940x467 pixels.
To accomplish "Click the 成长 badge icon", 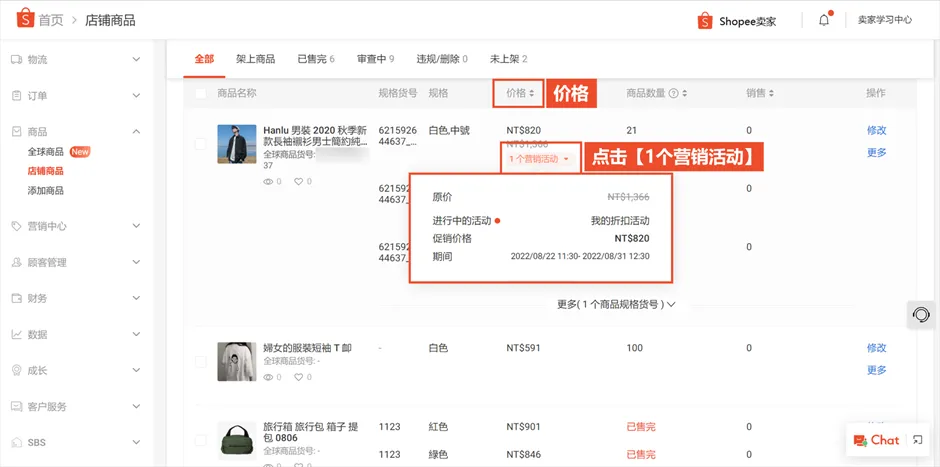I will click(17, 370).
